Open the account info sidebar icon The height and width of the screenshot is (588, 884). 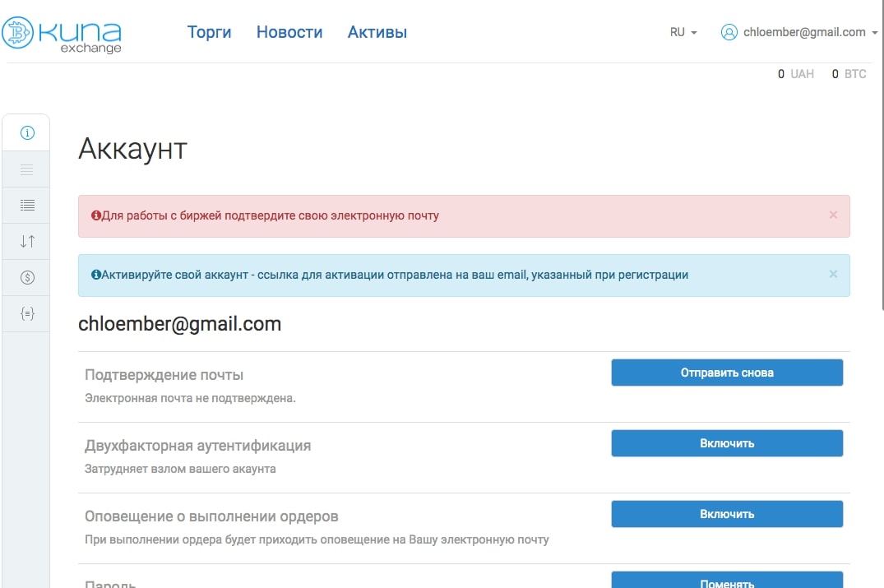pyautogui.click(x=27, y=133)
